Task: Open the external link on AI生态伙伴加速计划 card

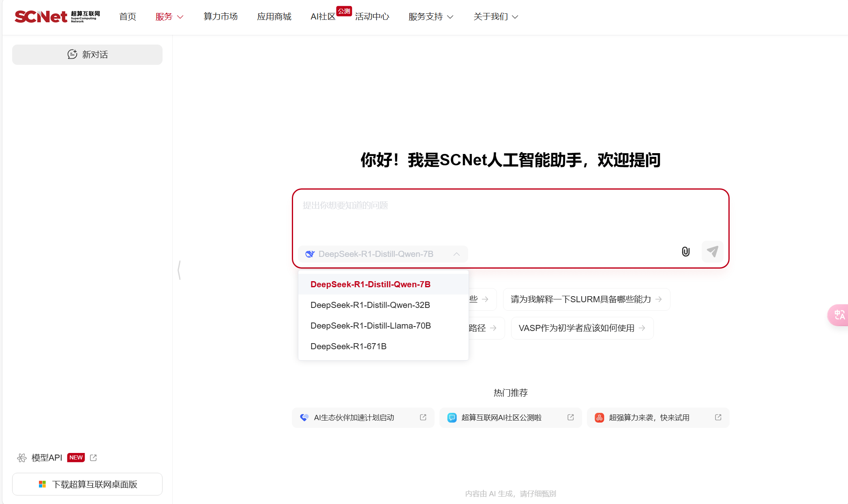Action: click(423, 417)
